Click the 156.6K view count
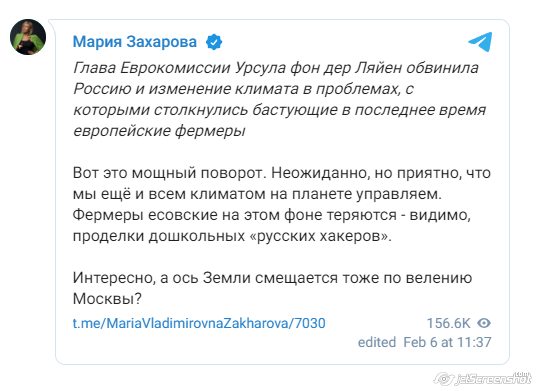Viewport: 538px width, 391px height. coord(448,323)
